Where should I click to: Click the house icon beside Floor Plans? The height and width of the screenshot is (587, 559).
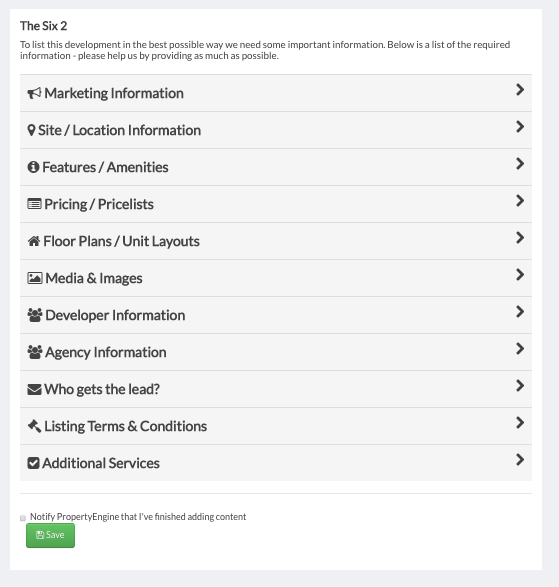tap(34, 241)
